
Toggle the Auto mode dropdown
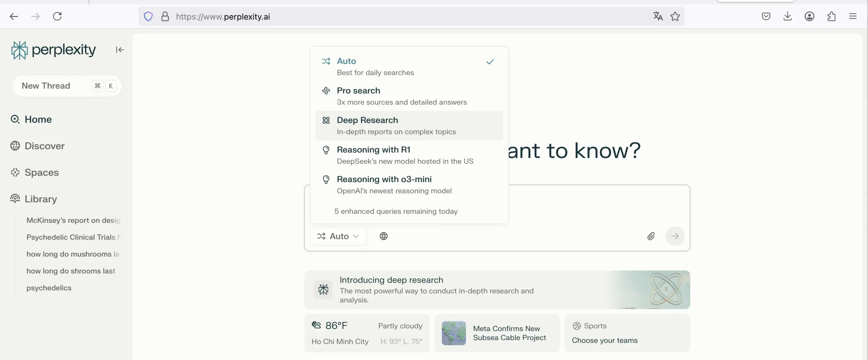click(338, 236)
